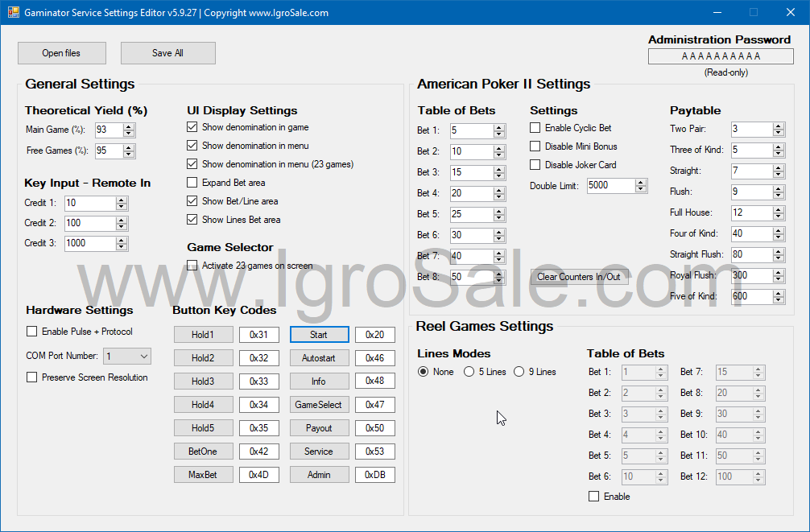Enable the Expand Bet area checkbox
This screenshot has height=532, width=810.
pyautogui.click(x=192, y=183)
